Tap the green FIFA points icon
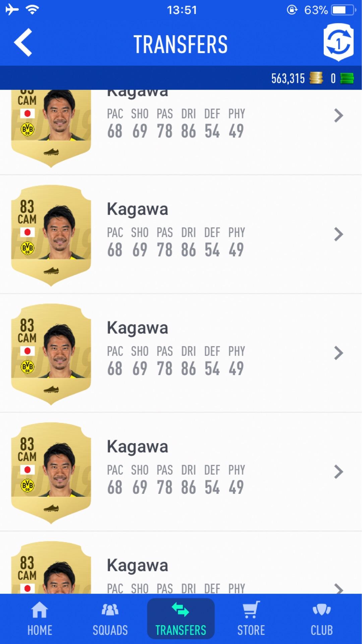The height and width of the screenshot is (644, 362). pyautogui.click(x=347, y=78)
